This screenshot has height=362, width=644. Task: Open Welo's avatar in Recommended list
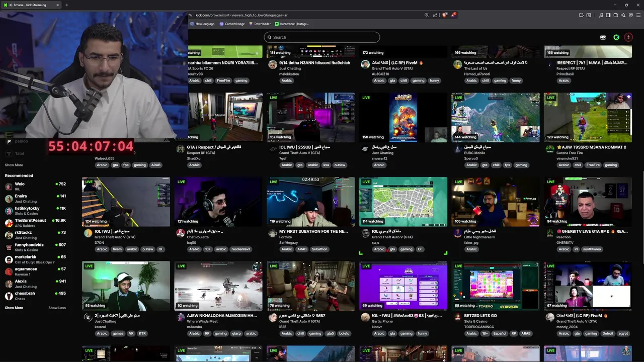[9, 186]
